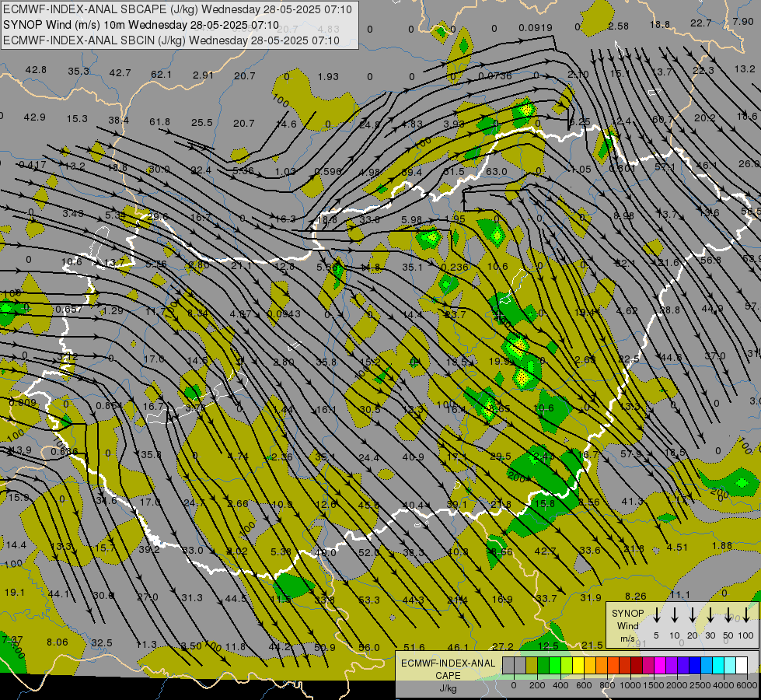Click map value 60.7

[x=663, y=119]
